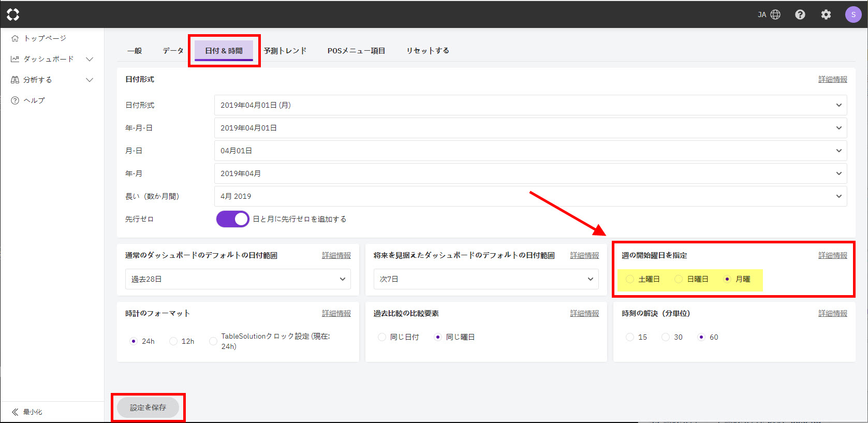The width and height of the screenshot is (868, 423).
Task: Switch to the 一般 tab
Action: [x=135, y=51]
